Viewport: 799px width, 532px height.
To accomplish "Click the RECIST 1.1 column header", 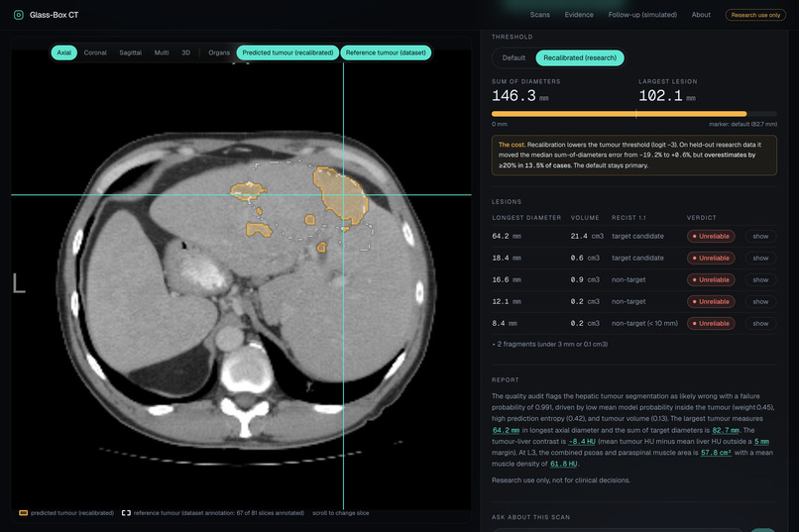I will coord(628,218).
